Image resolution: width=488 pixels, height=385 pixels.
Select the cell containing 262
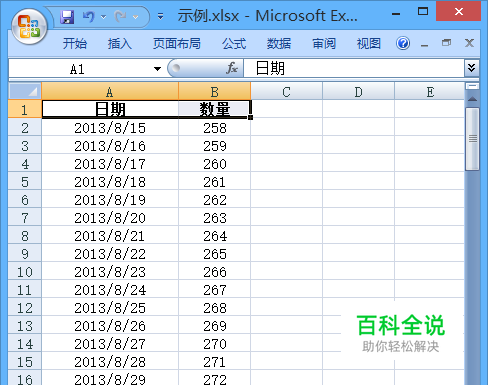tap(214, 200)
